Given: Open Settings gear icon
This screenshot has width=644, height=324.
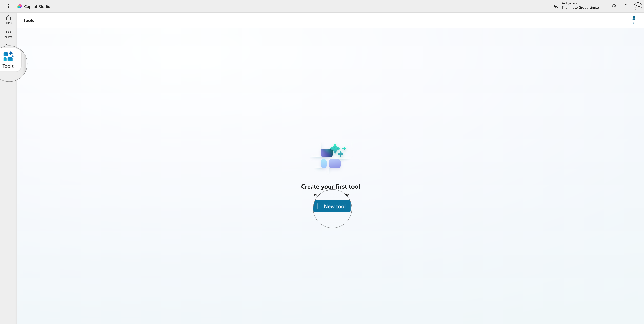Looking at the screenshot, I should pyautogui.click(x=614, y=6).
